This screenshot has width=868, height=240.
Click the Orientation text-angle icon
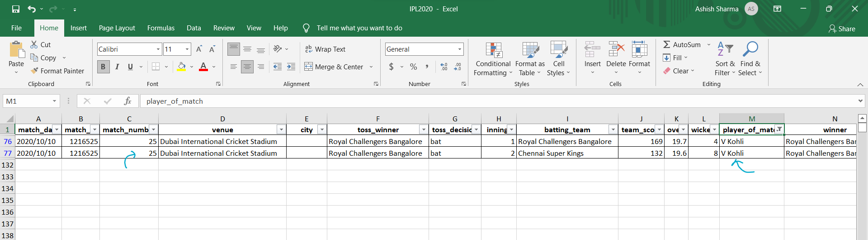277,49
